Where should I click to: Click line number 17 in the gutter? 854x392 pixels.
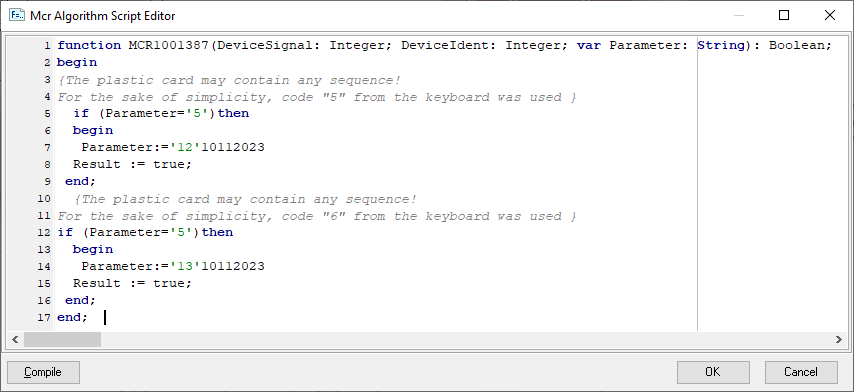(x=45, y=317)
